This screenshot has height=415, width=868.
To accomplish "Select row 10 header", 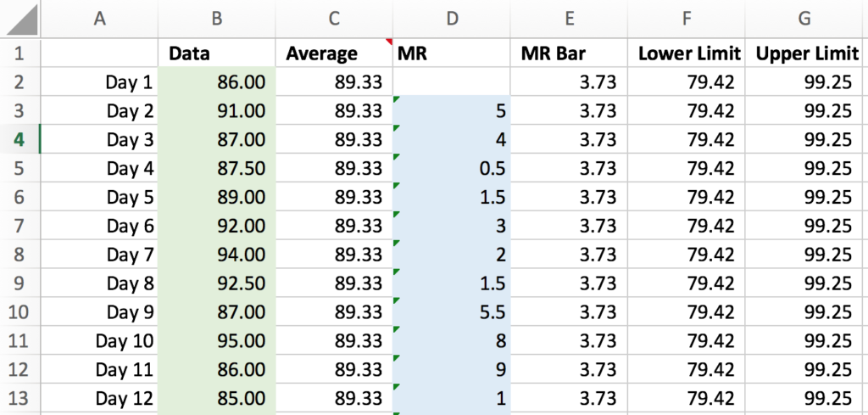I will pos(20,312).
